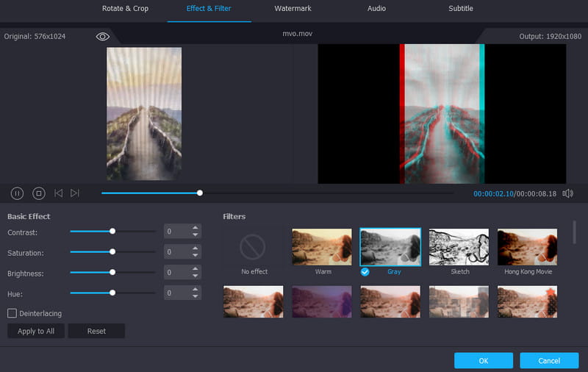Click the output preview with 3D effect
The image size is (588, 372).
coord(442,114)
